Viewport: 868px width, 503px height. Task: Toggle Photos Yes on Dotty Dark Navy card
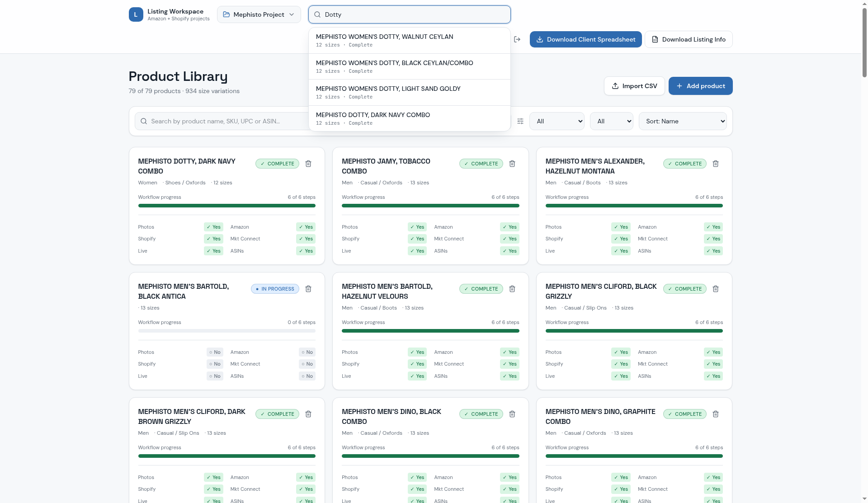click(213, 227)
